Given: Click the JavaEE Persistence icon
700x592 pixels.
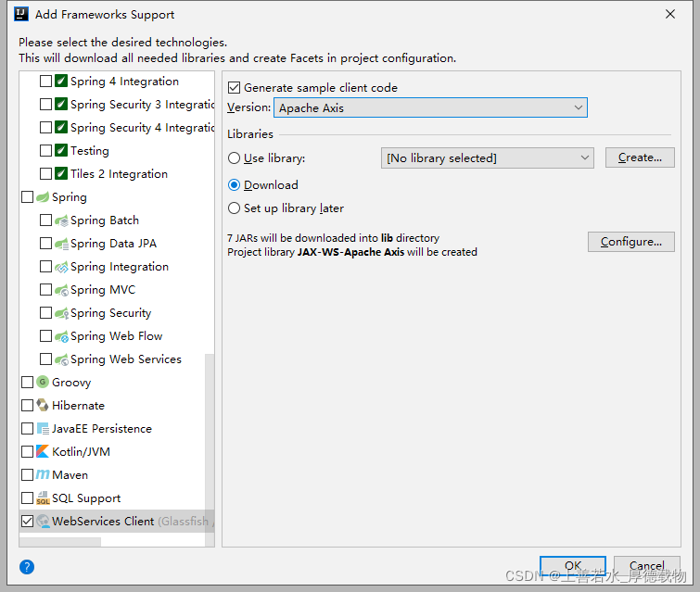Looking at the screenshot, I should [x=43, y=428].
